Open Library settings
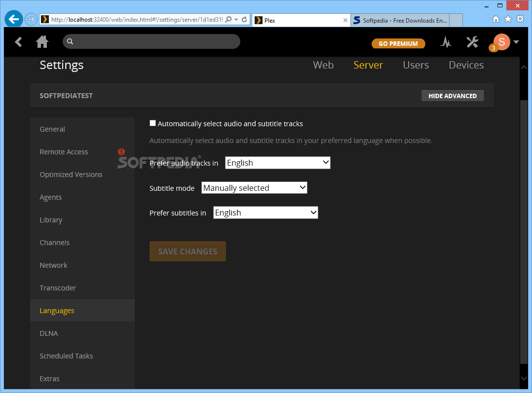The height and width of the screenshot is (393, 532). pos(82,220)
